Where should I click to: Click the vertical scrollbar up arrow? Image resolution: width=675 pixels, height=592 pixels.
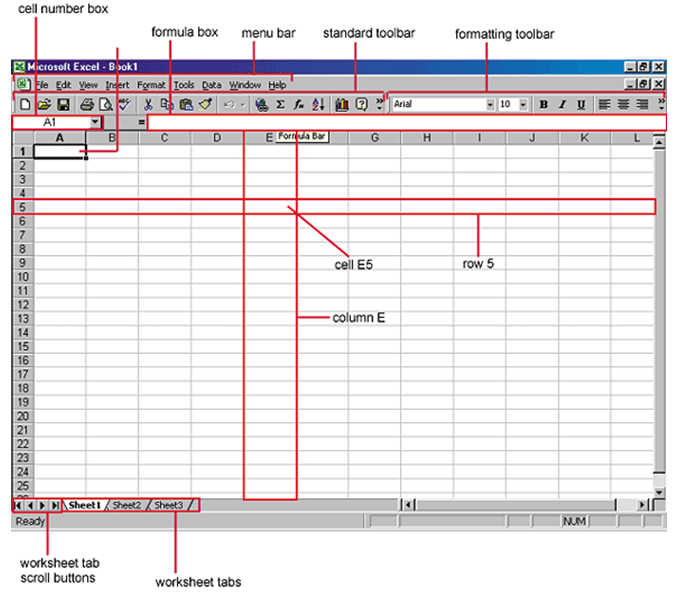tap(659, 142)
